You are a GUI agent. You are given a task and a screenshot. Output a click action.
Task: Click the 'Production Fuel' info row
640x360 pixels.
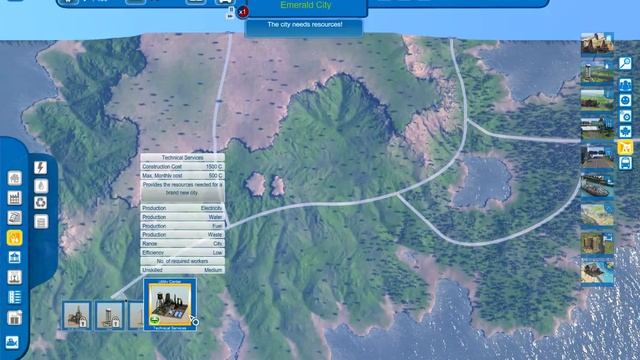[182, 226]
